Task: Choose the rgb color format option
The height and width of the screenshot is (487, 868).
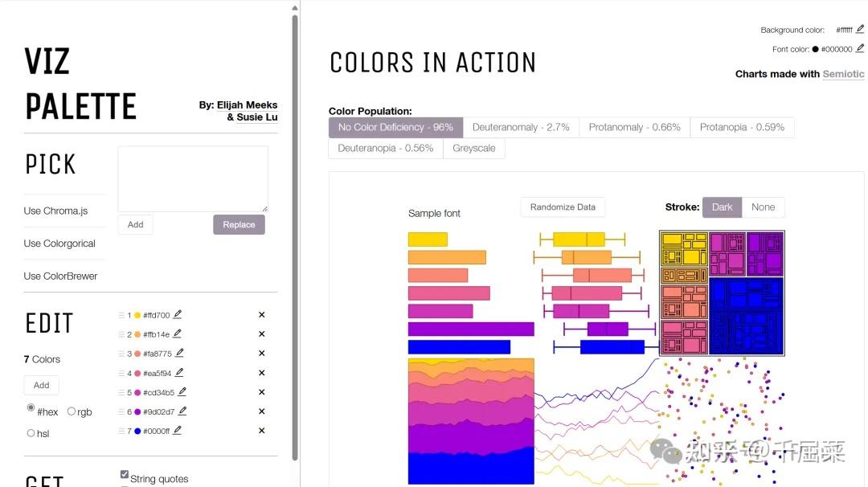Action: pyautogui.click(x=72, y=411)
